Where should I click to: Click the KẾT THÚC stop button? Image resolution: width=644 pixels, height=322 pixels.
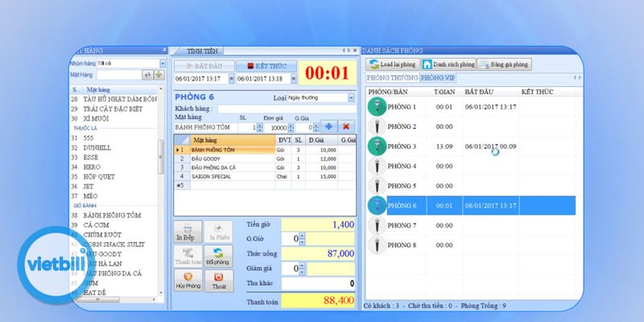[x=266, y=66]
